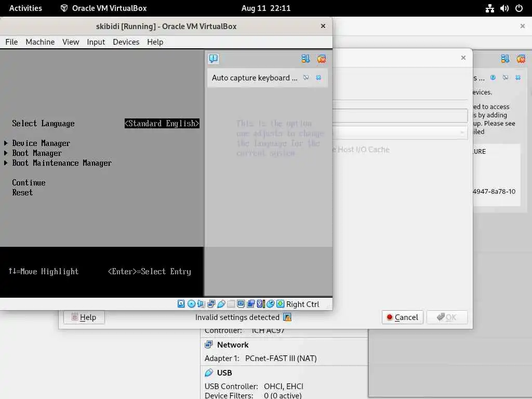532x399 pixels.
Task: Toggle the notification center icon in VM window
Action: pyautogui.click(x=214, y=59)
